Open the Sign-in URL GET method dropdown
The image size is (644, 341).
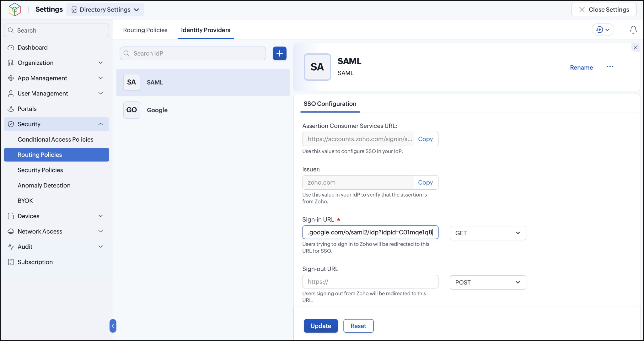coord(488,233)
